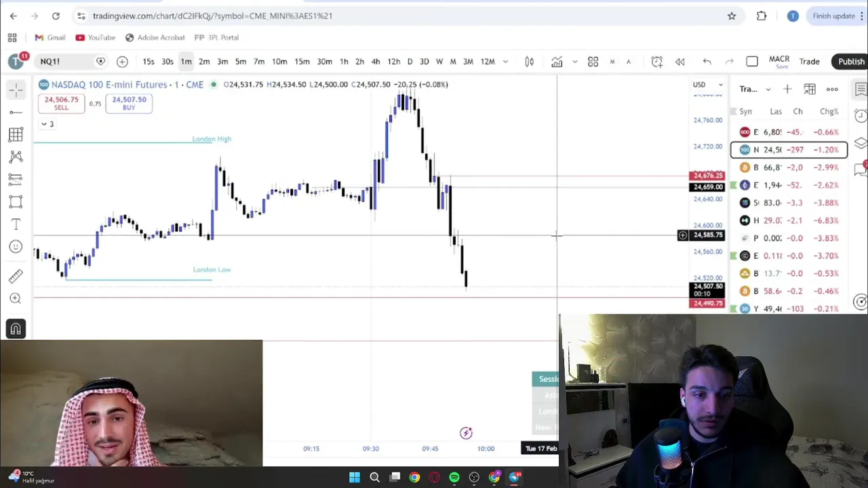Select the trend line drawing tool
The height and width of the screenshot is (488, 868).
16,112
